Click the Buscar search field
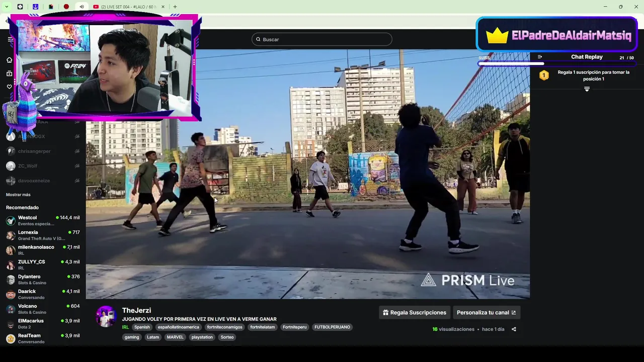Viewport: 644px width, 362px height. click(322, 39)
